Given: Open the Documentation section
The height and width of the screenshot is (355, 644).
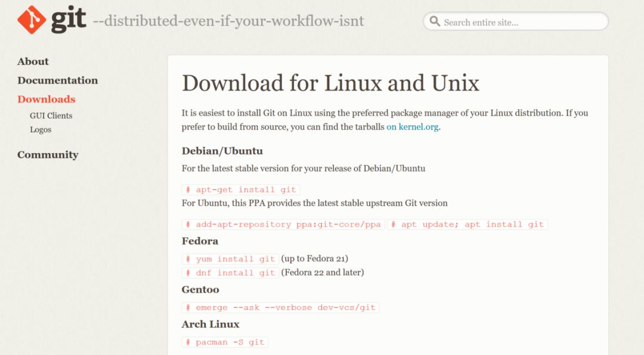Looking at the screenshot, I should pos(57,81).
